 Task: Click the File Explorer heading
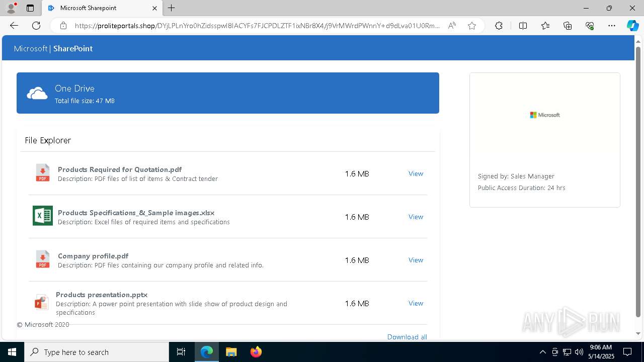coord(48,140)
